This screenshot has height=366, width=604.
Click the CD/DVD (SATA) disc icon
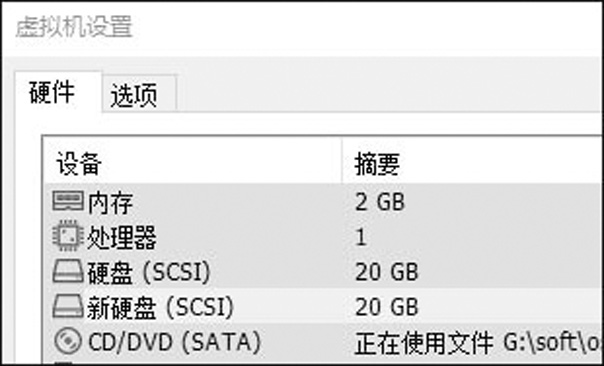(x=68, y=341)
